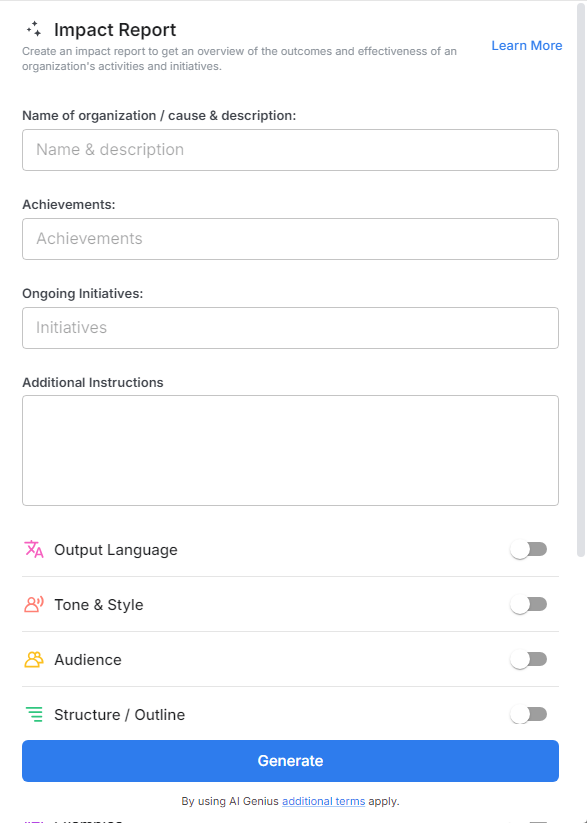Click the Achievements input field
This screenshot has width=587, height=823.
pyautogui.click(x=290, y=238)
